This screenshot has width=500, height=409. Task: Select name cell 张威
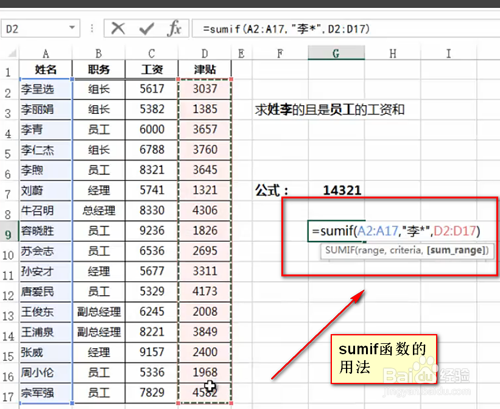click(46, 352)
